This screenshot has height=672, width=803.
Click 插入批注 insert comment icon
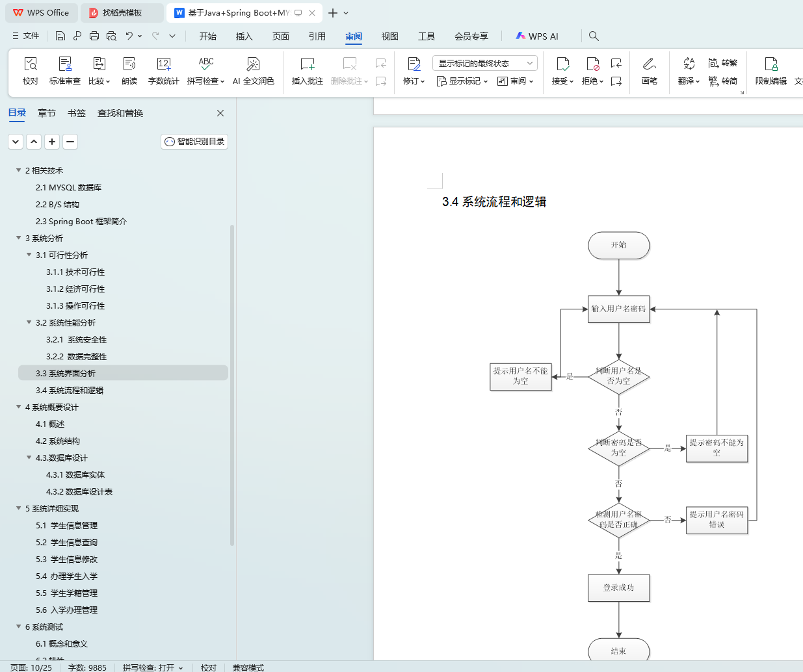tap(308, 64)
